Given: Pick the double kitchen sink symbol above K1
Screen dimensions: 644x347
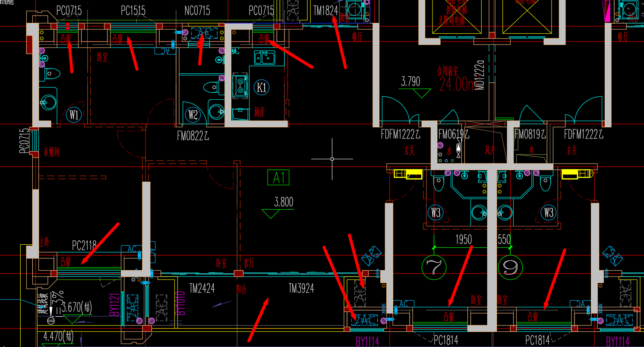Looking at the screenshot, I should coord(265,57).
